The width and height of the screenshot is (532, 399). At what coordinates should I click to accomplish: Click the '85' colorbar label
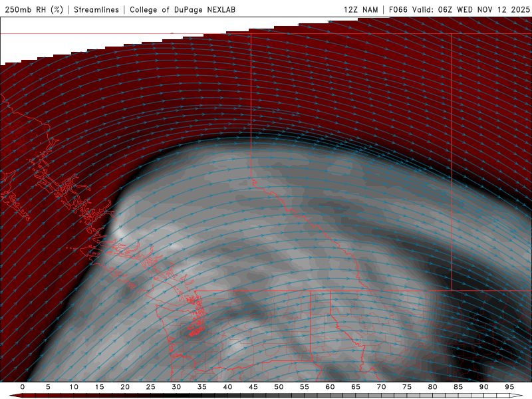[x=458, y=387]
